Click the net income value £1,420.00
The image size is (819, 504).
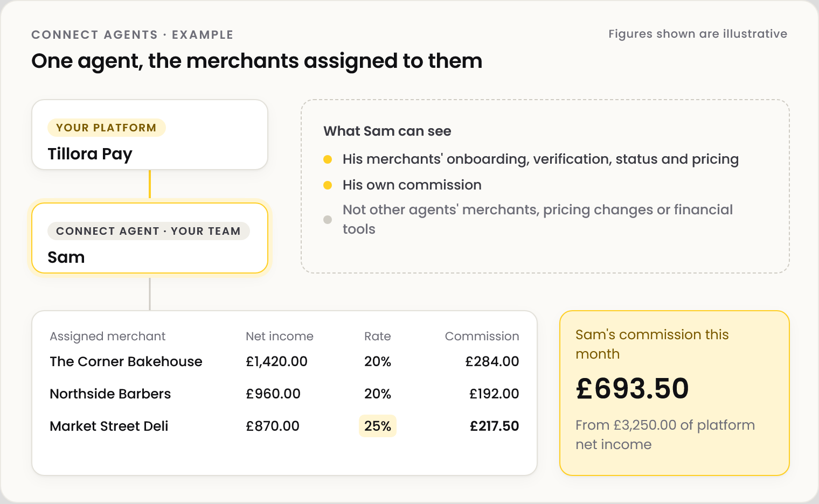(276, 362)
